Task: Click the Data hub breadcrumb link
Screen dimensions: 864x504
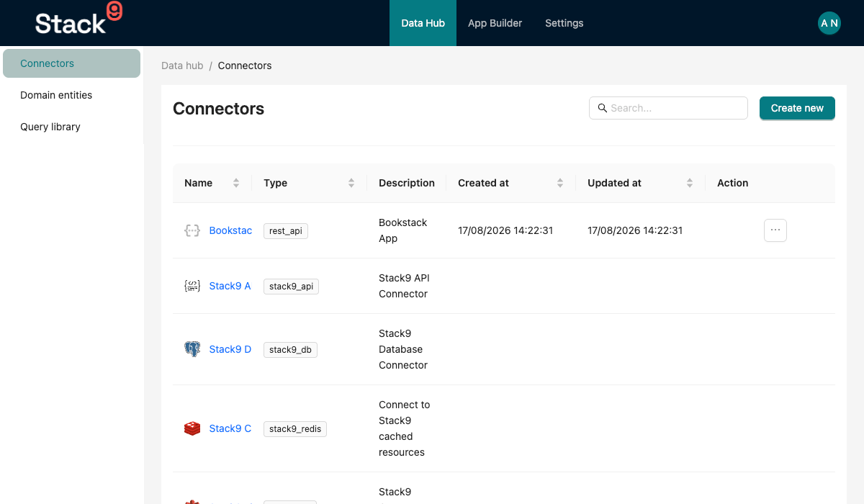Action: (x=182, y=66)
